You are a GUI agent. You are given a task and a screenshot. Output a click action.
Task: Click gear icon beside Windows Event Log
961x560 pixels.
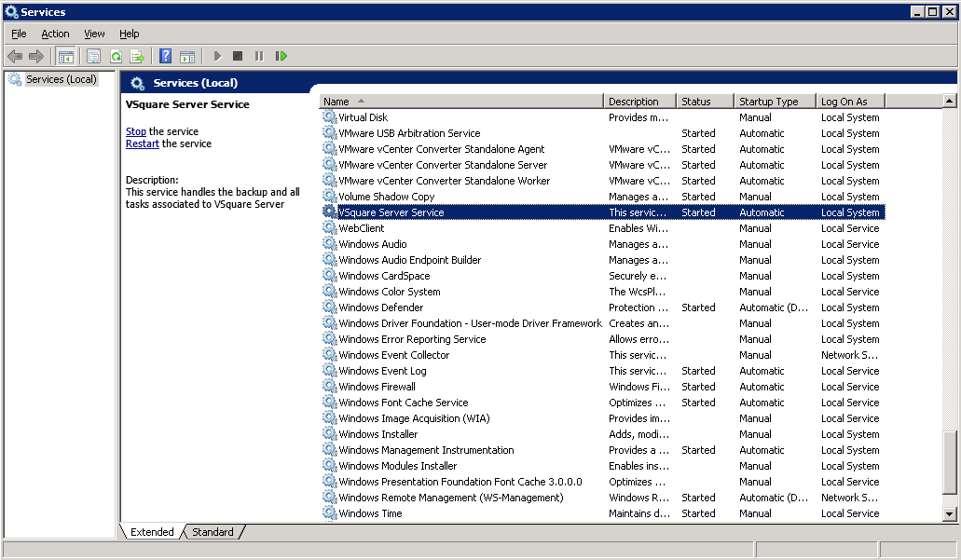[x=329, y=370]
